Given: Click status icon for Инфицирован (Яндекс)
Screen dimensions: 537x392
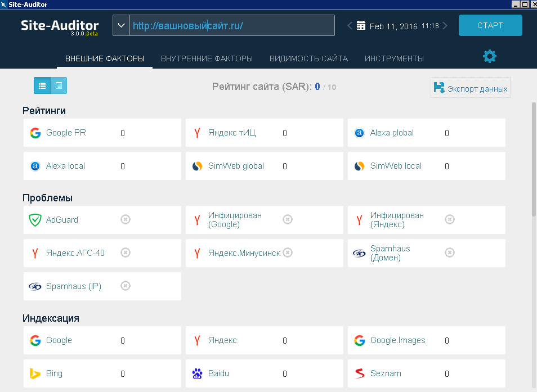Looking at the screenshot, I should [449, 219].
